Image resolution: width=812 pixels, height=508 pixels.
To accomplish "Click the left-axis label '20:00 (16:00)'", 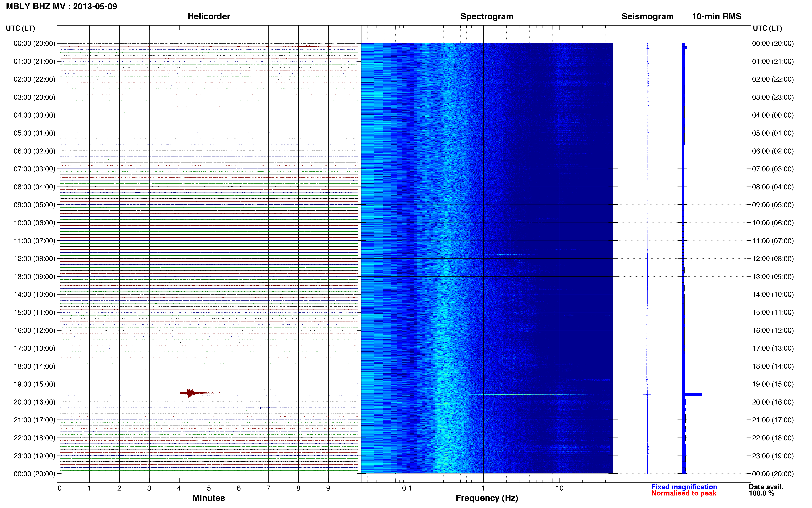I will 34,402.
